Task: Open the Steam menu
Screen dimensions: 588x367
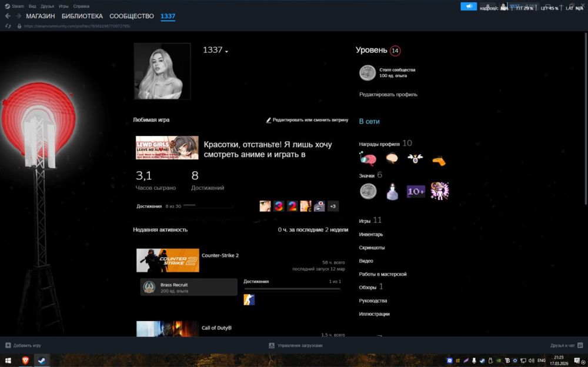Action: point(18,6)
